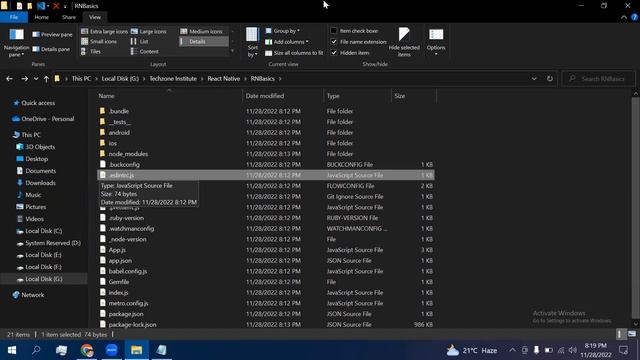Open taskbar search
Viewport: 640px width, 360px height.
[x=36, y=350]
